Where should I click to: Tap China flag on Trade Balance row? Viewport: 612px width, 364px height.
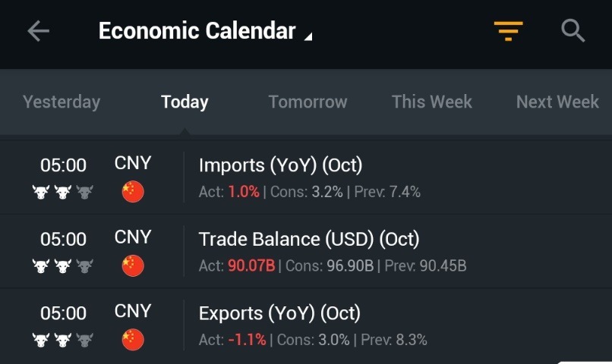pyautogui.click(x=133, y=265)
